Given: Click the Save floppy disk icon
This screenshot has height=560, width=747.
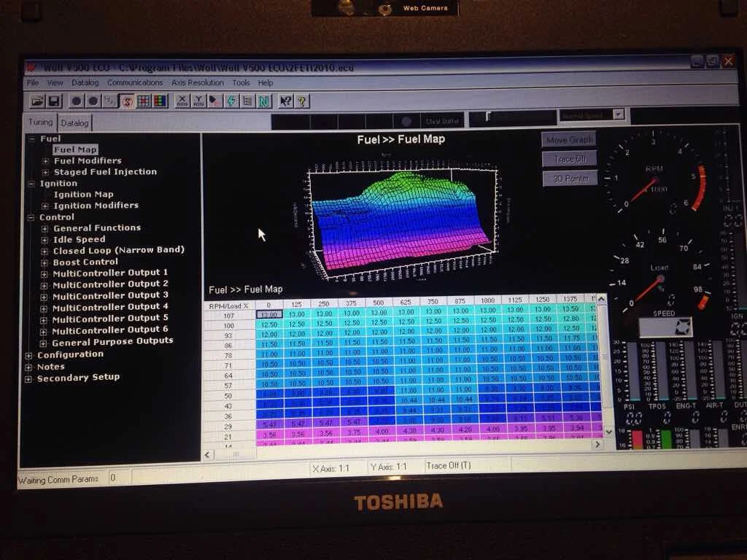Looking at the screenshot, I should (x=54, y=101).
